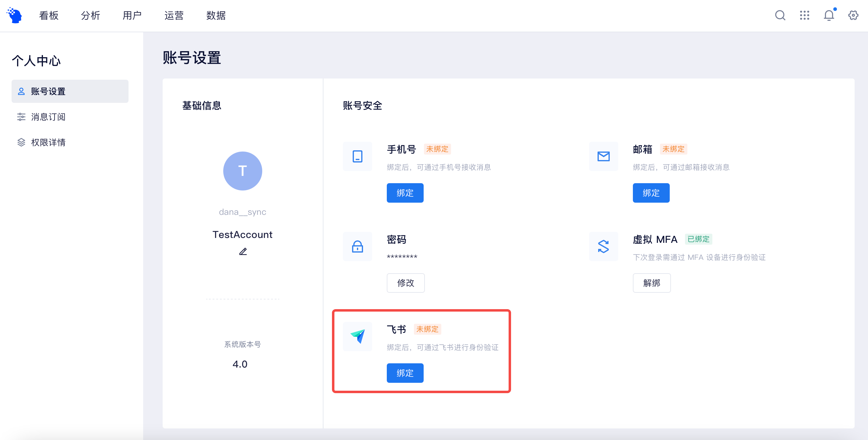Click the dana__sync username text
Screen dimensions: 868x440
pos(243,212)
